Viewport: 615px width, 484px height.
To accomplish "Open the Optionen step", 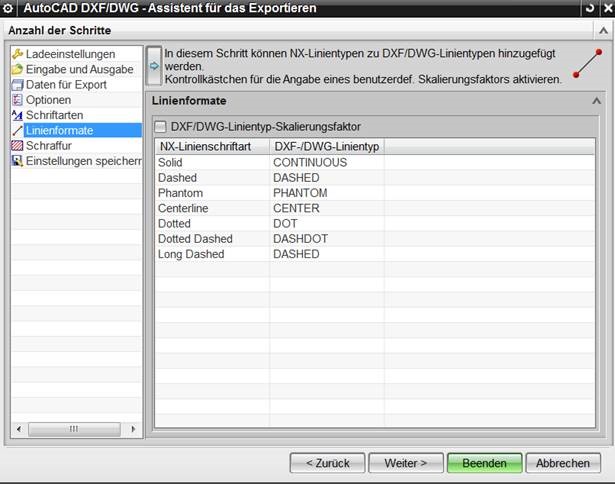I will [48, 100].
